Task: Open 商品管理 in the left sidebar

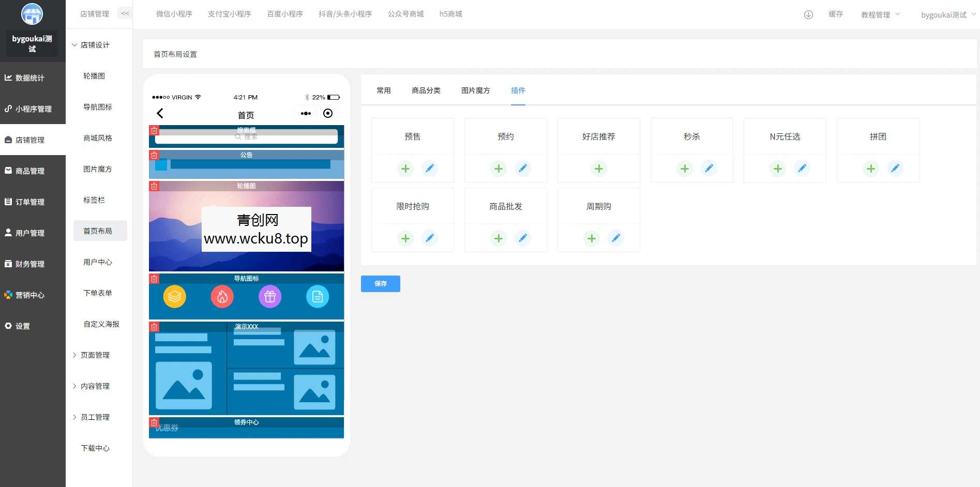Action: [29, 171]
